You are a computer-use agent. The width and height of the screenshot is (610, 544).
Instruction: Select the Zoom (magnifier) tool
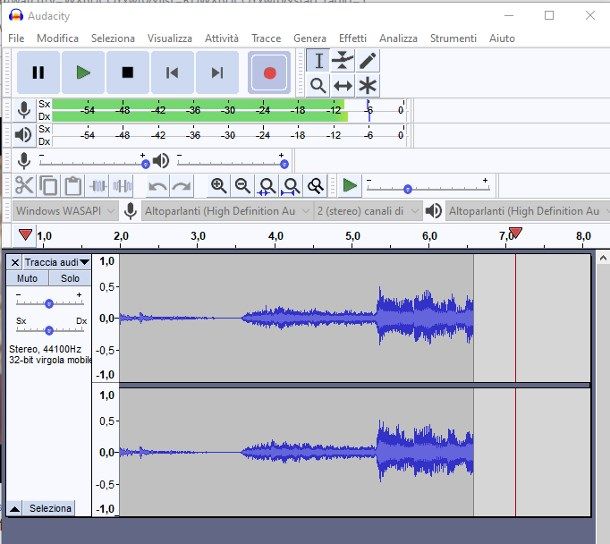(x=318, y=85)
